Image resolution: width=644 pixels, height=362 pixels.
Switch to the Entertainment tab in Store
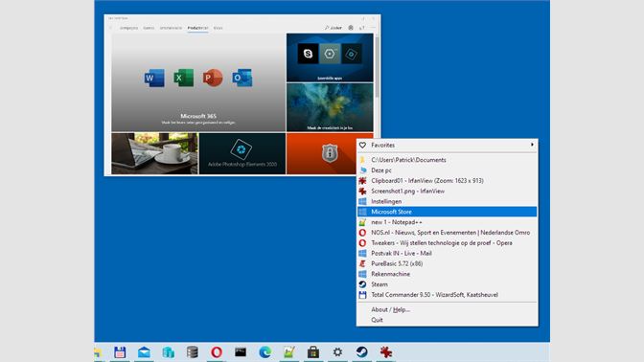tap(171, 28)
